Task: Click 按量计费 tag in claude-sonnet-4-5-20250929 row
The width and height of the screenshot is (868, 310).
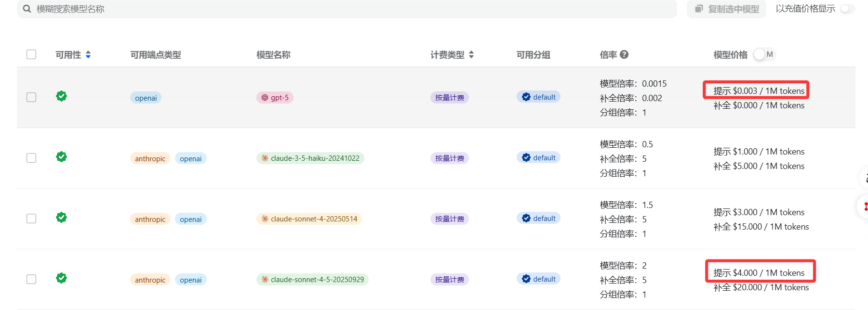Action: pos(450,280)
